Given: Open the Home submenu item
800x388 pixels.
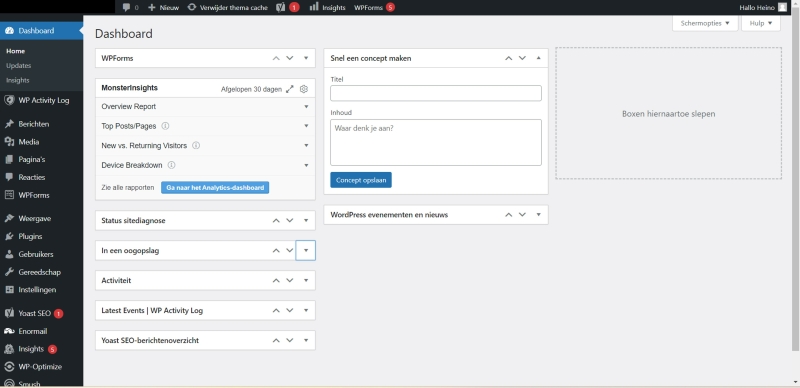Looking at the screenshot, I should coord(15,51).
